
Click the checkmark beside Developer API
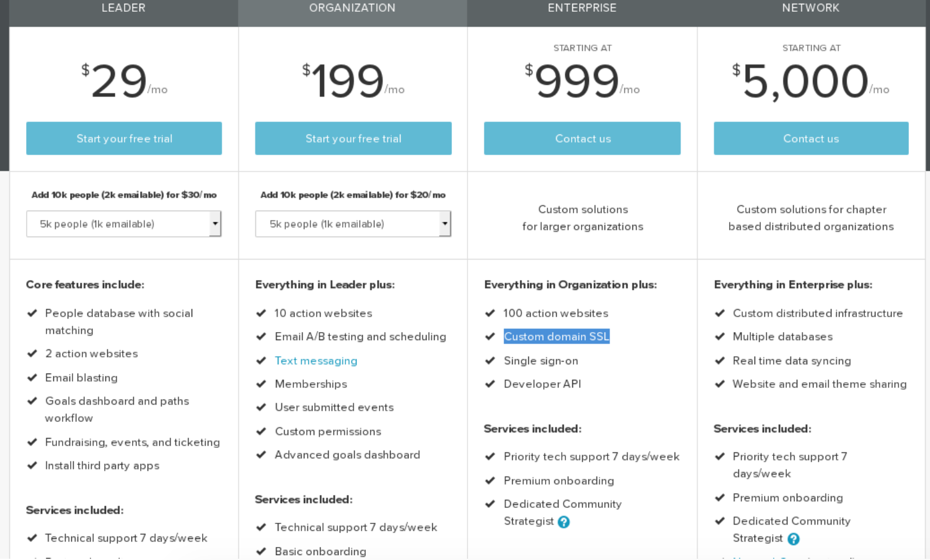tap(490, 384)
